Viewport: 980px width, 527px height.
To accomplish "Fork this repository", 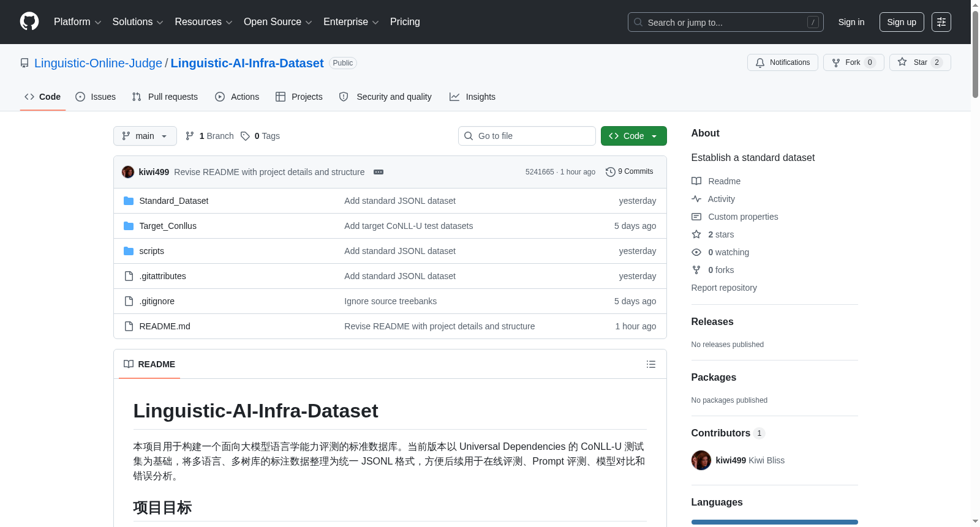I will (853, 62).
